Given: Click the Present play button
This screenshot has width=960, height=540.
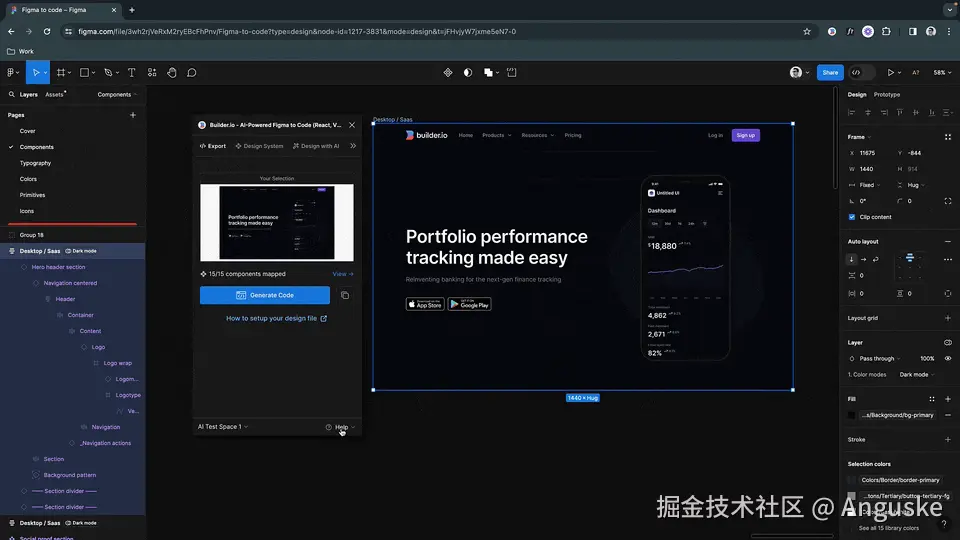Looking at the screenshot, I should [x=890, y=72].
